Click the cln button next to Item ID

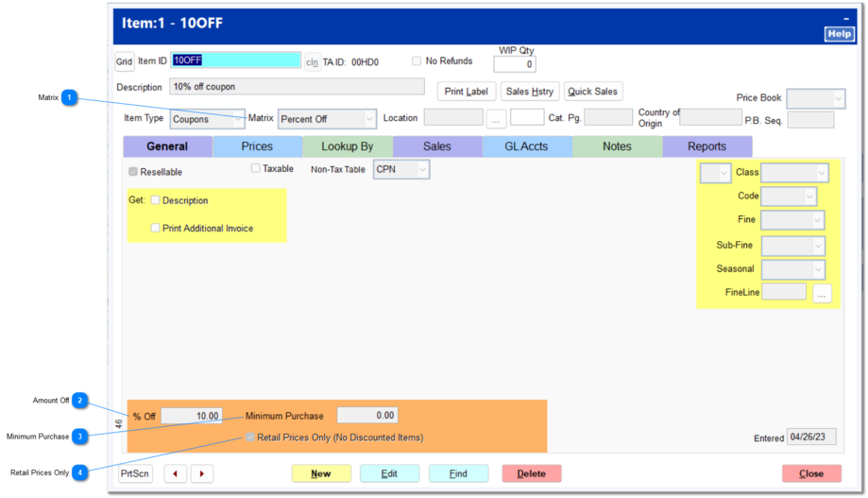point(312,62)
